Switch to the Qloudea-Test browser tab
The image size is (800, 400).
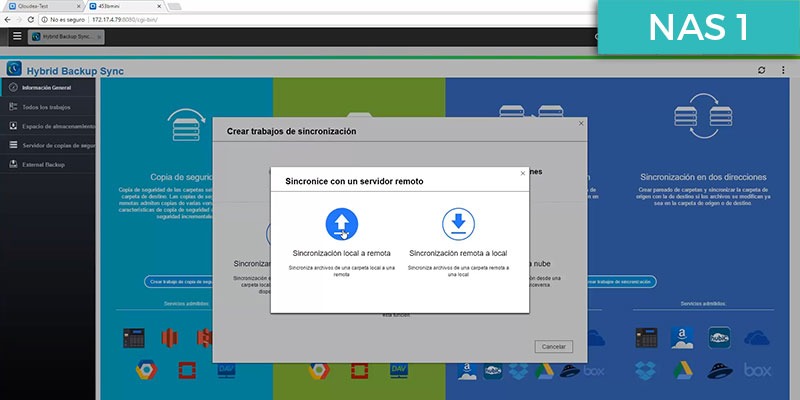coord(45,6)
